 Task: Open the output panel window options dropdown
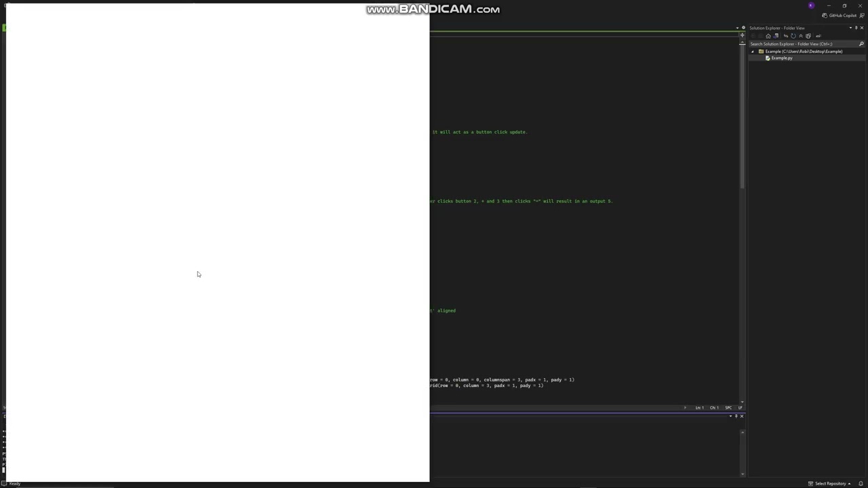click(730, 416)
